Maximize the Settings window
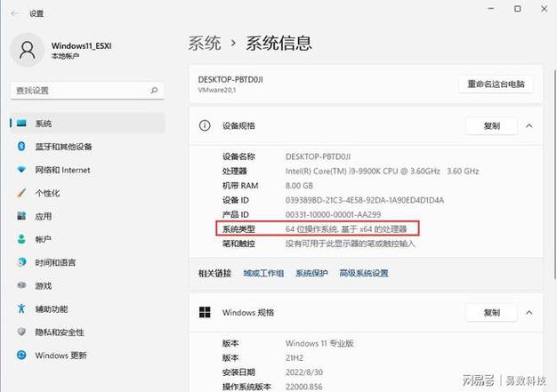 click(518, 9)
